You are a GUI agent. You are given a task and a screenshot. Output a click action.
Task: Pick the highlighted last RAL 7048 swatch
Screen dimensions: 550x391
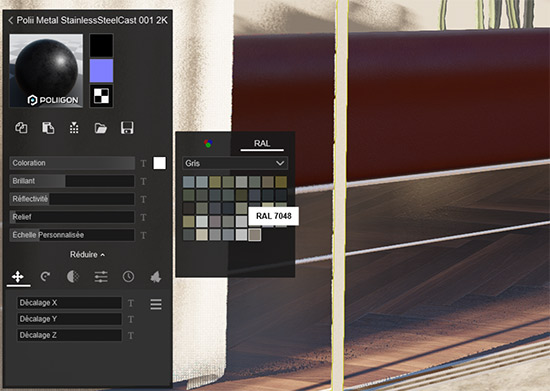(x=255, y=235)
